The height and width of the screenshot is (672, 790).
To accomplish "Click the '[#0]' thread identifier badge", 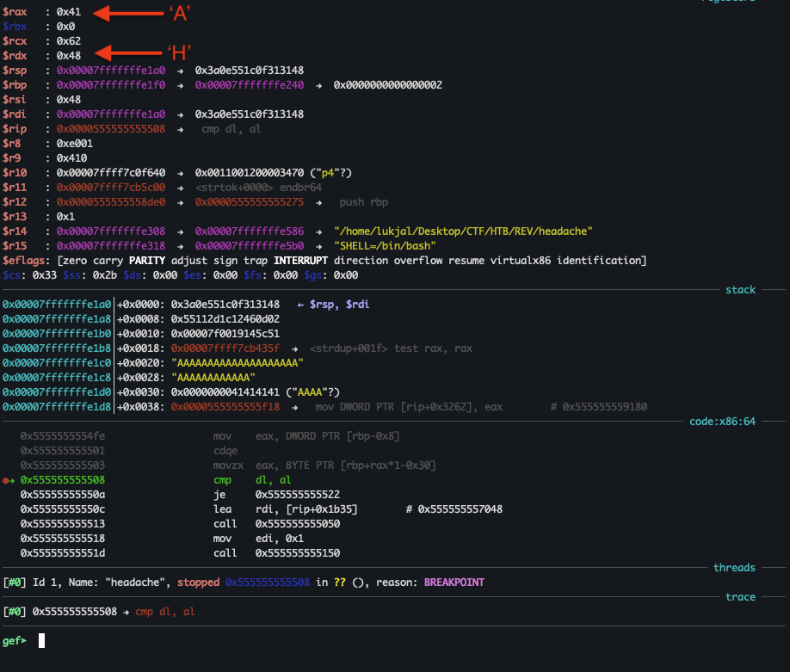I will [15, 582].
